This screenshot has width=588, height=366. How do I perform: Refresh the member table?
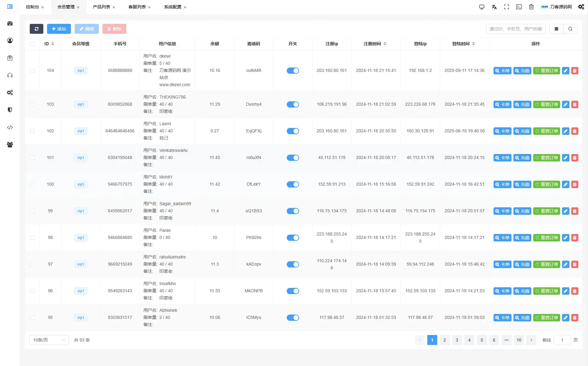point(37,29)
